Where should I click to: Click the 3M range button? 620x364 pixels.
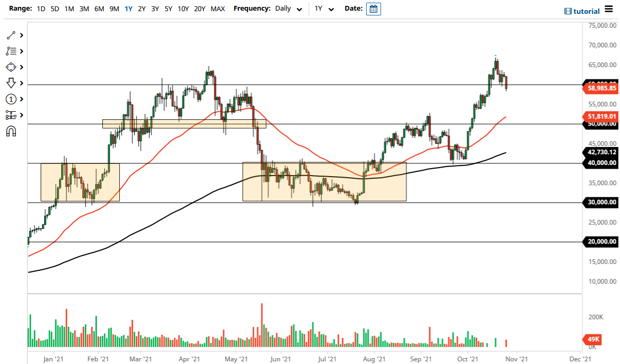84,9
